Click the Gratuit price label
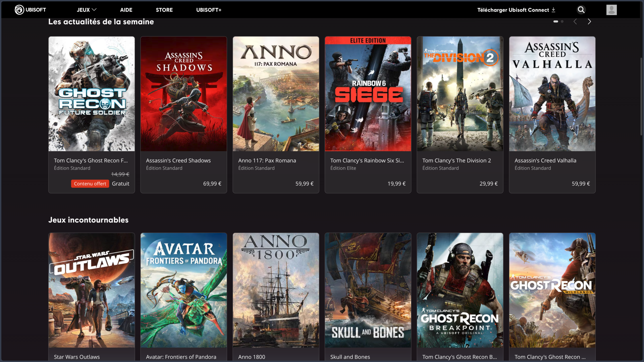Viewport: 644px width, 362px height. pos(121,184)
